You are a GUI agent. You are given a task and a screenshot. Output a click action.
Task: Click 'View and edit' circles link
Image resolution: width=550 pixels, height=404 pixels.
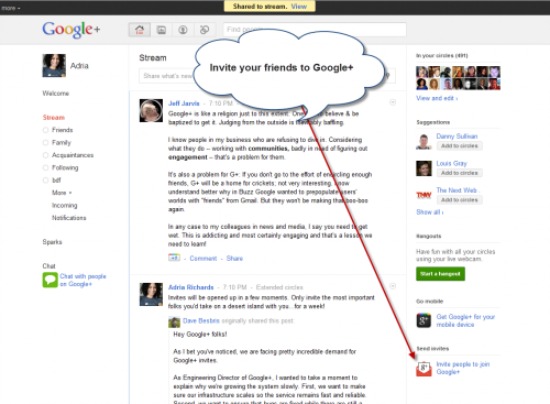pos(437,98)
